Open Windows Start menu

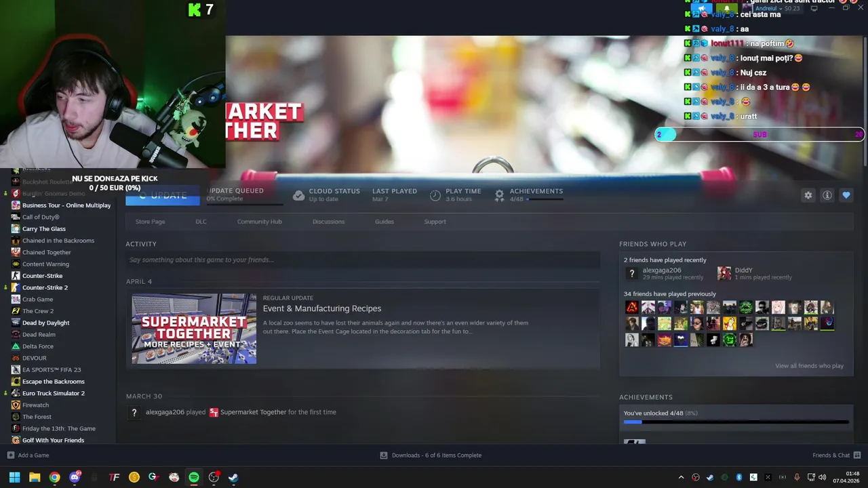pyautogui.click(x=14, y=477)
